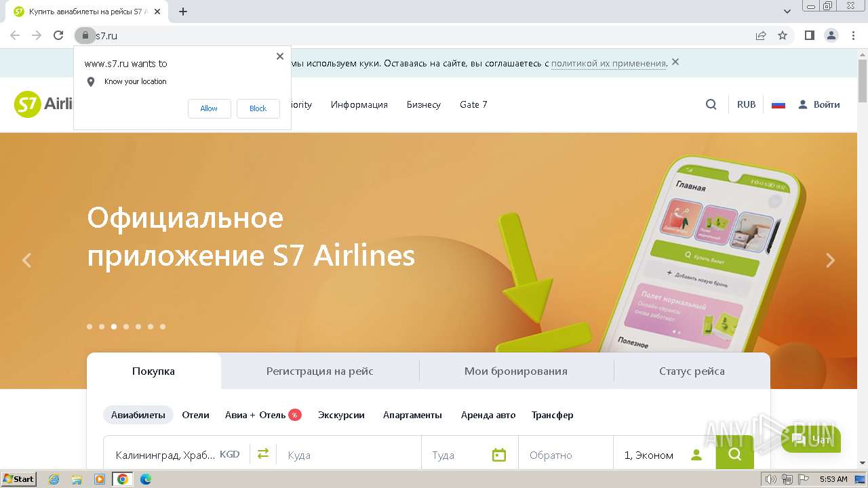Open Microsoft Edge from taskbar
Screen dimensions: 868x488
coord(145,479)
